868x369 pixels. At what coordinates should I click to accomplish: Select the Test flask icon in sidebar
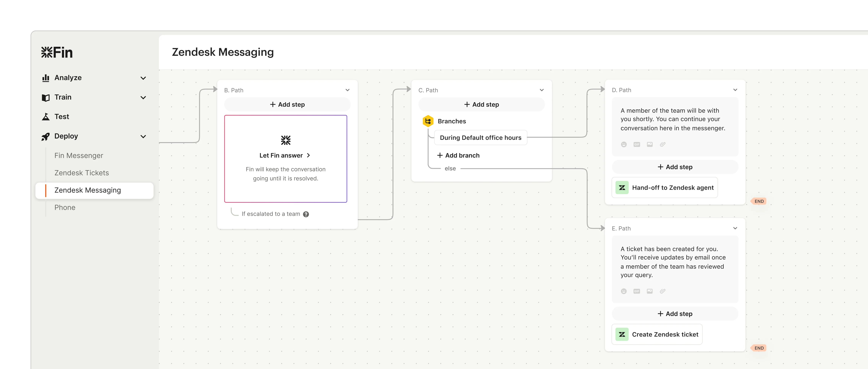[46, 116]
